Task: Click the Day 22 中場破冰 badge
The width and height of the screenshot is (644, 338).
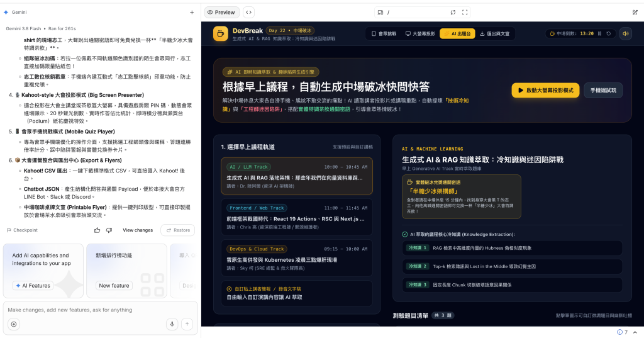Action: (291, 30)
